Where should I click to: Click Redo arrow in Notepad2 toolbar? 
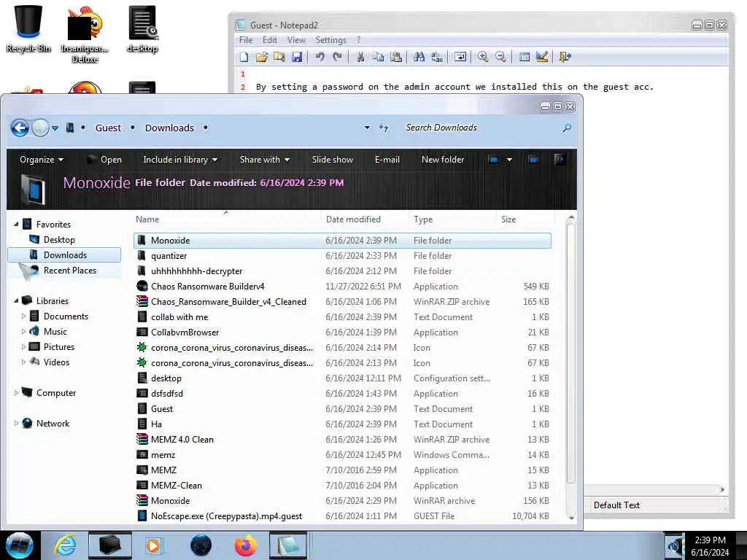point(337,57)
